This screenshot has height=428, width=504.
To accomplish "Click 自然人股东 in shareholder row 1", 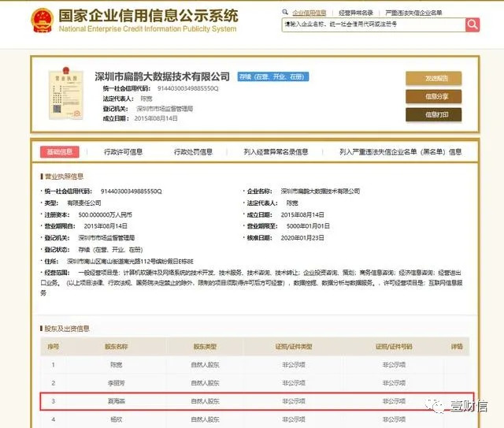I will (205, 365).
